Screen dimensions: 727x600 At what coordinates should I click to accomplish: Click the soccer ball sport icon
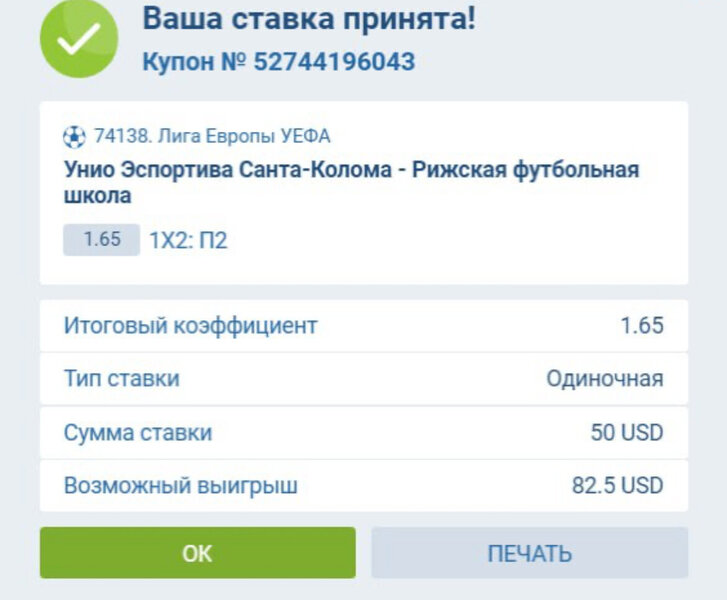74,136
